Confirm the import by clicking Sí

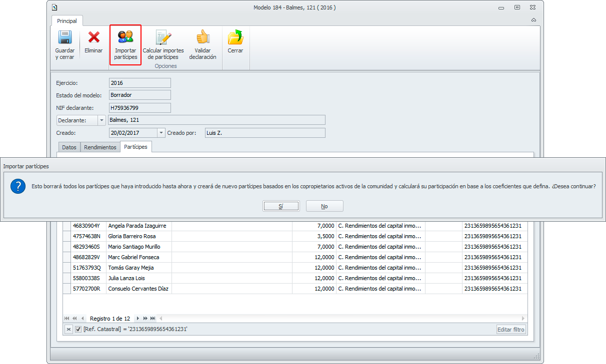281,206
